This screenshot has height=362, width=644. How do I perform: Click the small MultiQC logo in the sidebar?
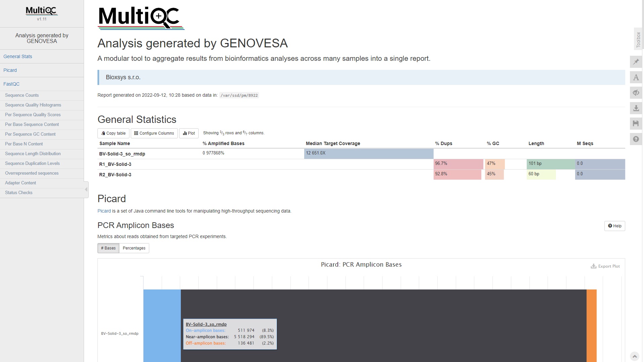(42, 11)
